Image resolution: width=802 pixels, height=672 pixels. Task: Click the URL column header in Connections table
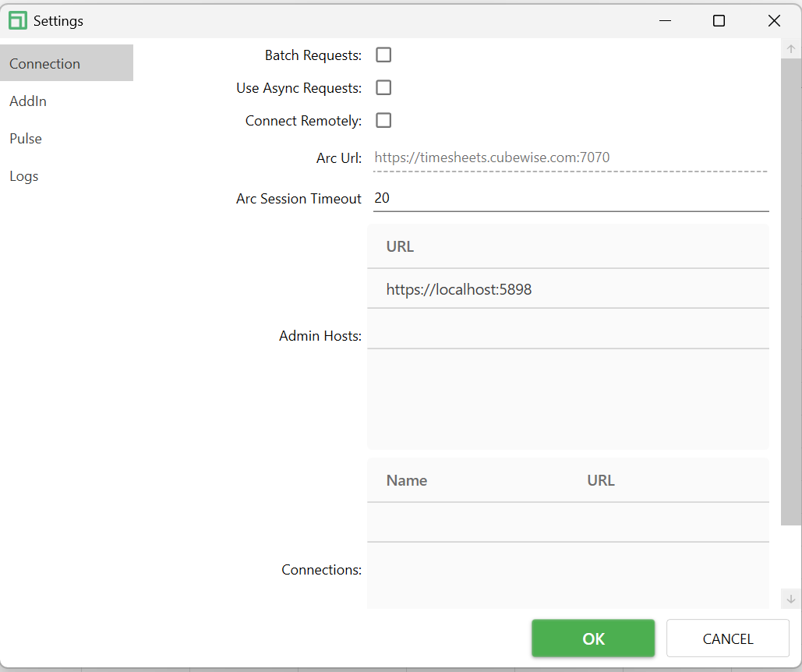pyautogui.click(x=601, y=480)
